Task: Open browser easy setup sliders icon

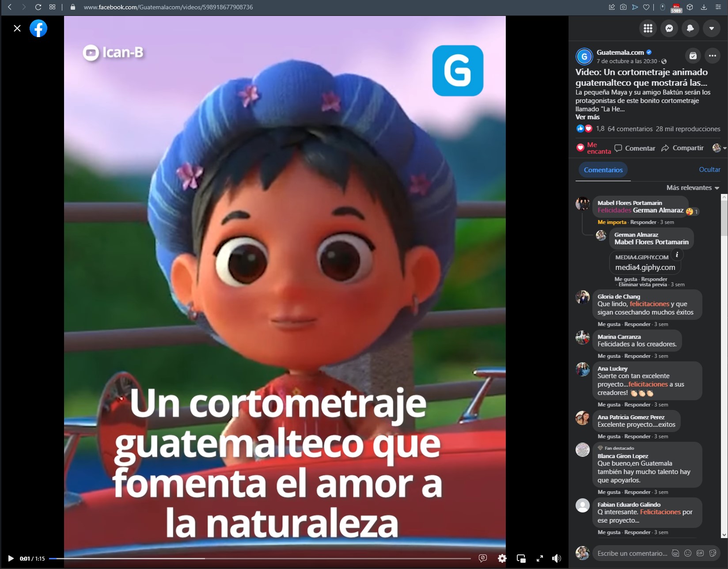Action: pos(718,7)
